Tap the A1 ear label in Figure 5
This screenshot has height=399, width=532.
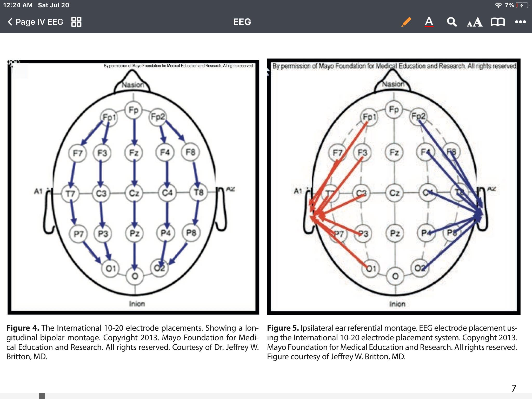pyautogui.click(x=298, y=191)
